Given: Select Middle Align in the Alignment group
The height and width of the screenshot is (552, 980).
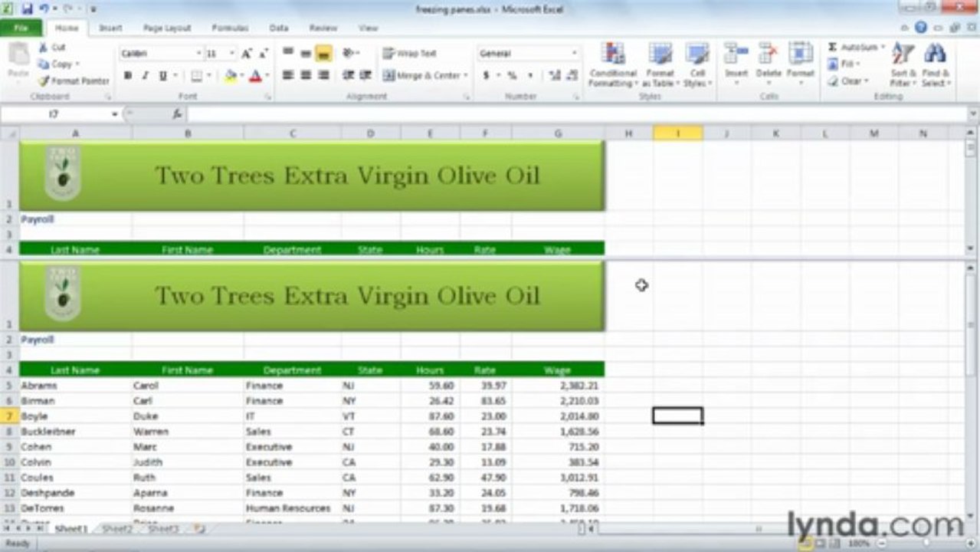Looking at the screenshot, I should [x=306, y=54].
